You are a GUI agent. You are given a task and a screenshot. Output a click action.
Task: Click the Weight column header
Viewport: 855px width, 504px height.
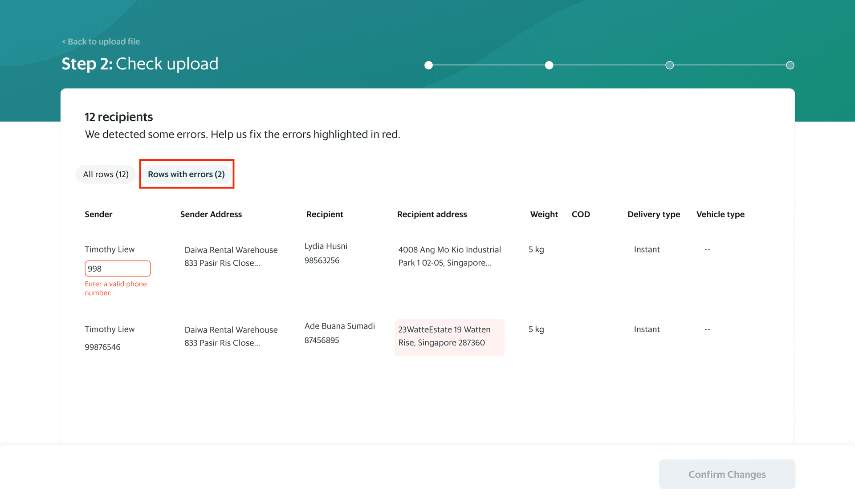tap(544, 214)
